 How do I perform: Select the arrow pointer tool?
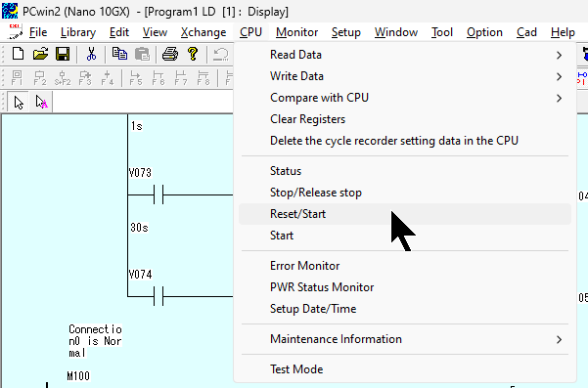19,102
